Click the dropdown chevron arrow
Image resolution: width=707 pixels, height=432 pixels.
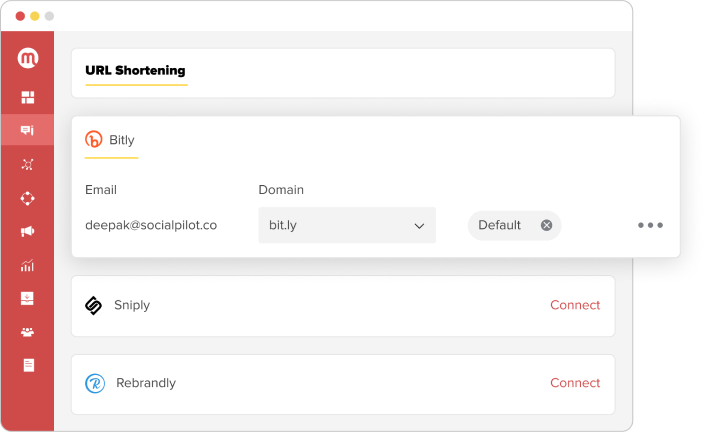419,226
